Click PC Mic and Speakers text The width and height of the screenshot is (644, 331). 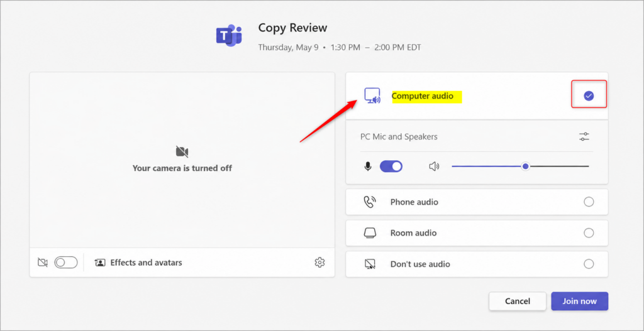[x=399, y=136]
